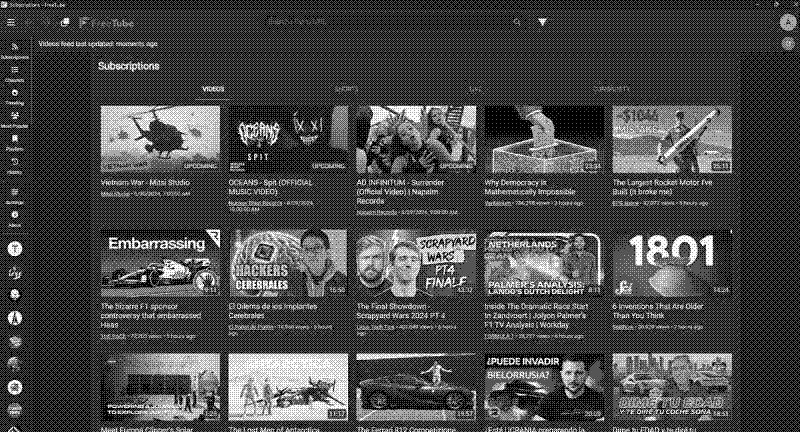Screen dimensions: 800x432
Task: Open the OCEANS Spit video thumbnail
Action: 288,139
